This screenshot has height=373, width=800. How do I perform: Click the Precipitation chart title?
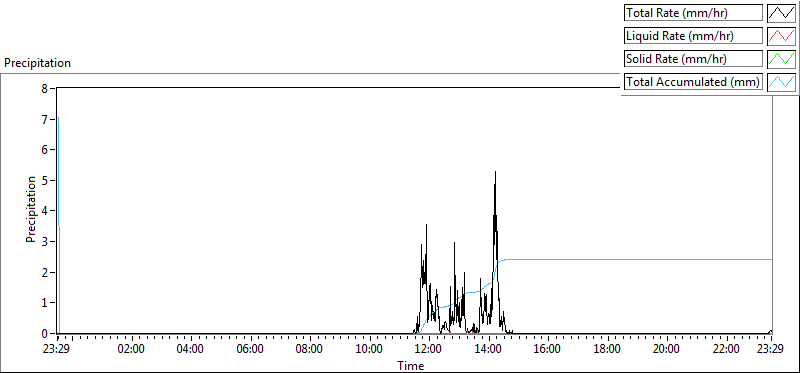pos(37,63)
